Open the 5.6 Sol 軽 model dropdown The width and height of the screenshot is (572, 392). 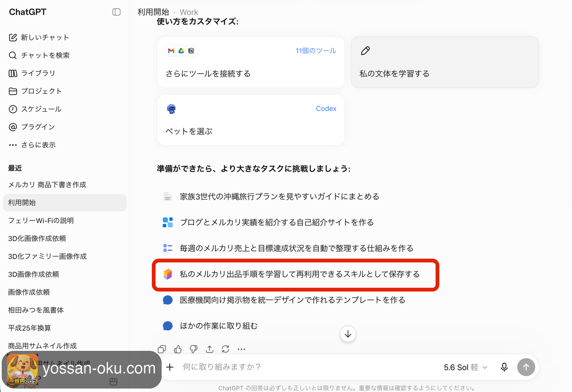click(465, 367)
